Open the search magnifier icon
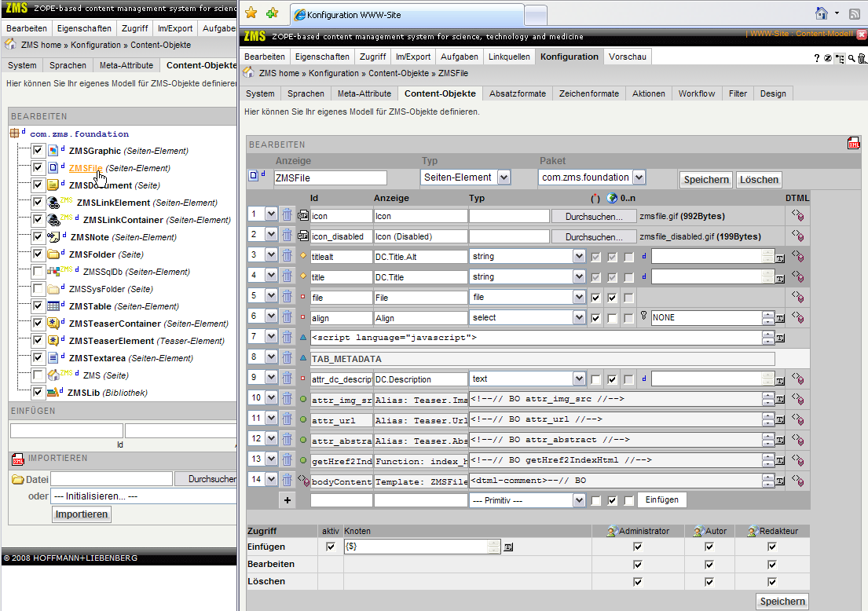The width and height of the screenshot is (868, 611). [852, 58]
